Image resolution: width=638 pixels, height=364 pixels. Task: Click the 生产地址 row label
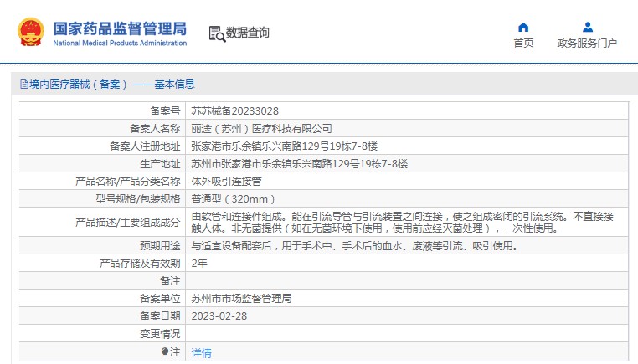click(160, 164)
